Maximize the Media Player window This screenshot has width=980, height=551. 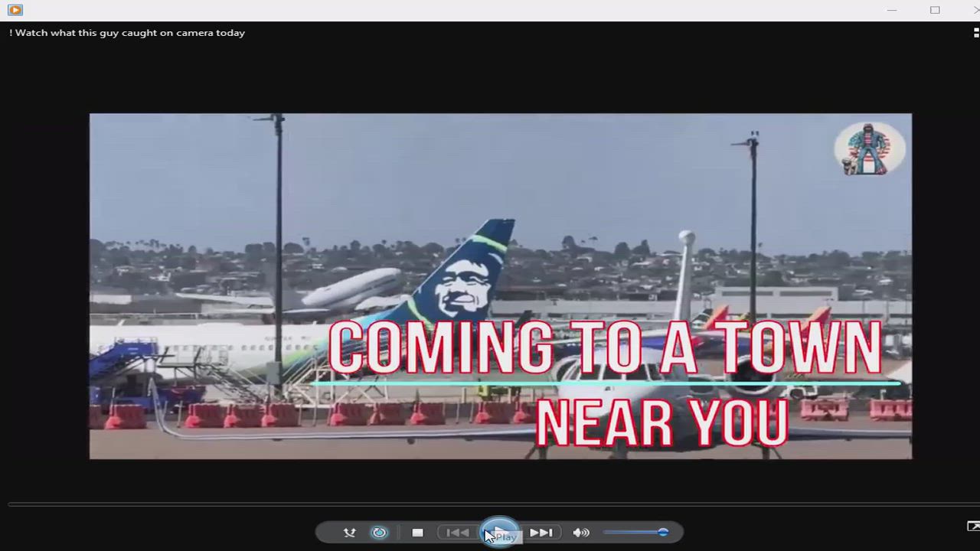click(x=935, y=10)
